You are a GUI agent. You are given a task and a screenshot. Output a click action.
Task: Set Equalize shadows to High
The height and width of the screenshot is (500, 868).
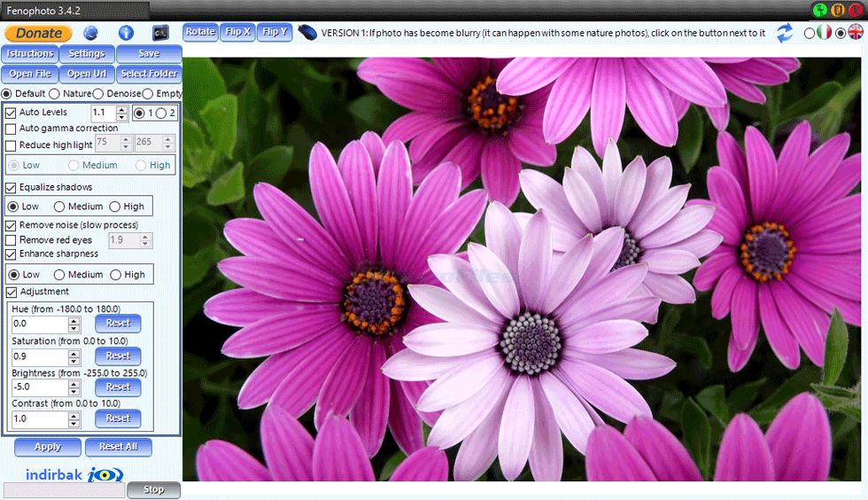(x=114, y=207)
